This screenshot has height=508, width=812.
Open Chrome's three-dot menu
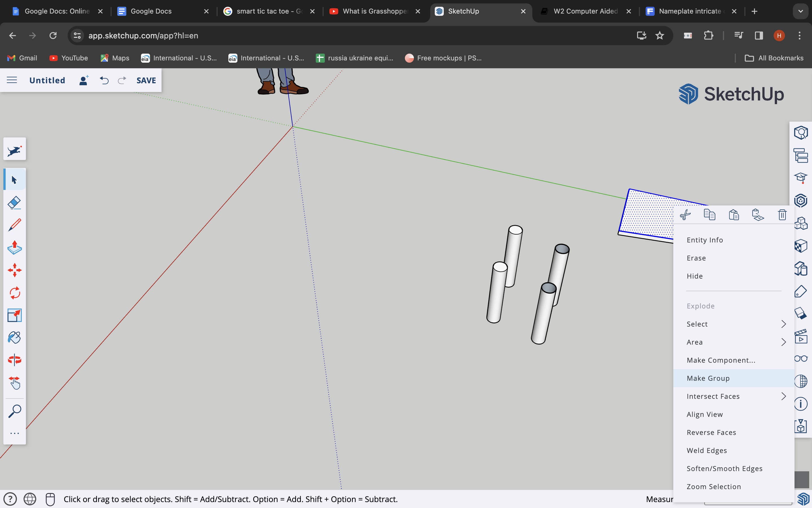tap(800, 35)
